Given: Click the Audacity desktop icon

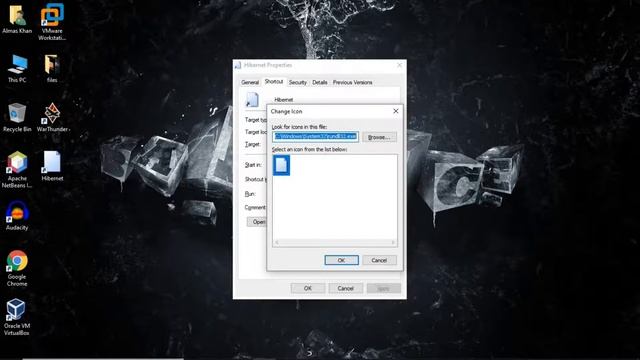Looking at the screenshot, I should click(17, 216).
